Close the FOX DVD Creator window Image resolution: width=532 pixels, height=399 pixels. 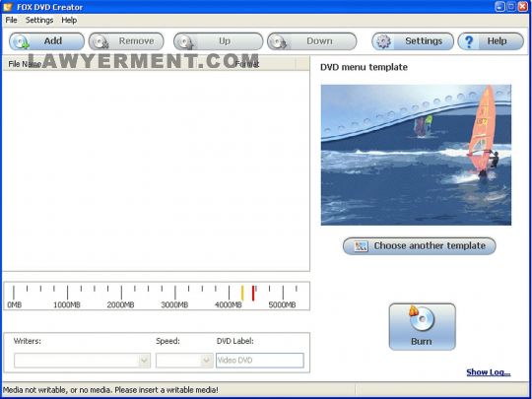[523, 7]
